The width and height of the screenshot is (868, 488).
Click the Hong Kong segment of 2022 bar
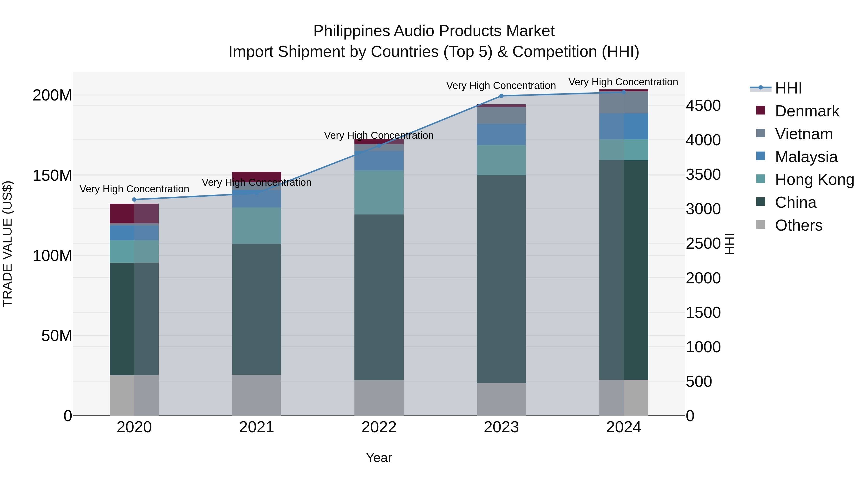tap(379, 192)
